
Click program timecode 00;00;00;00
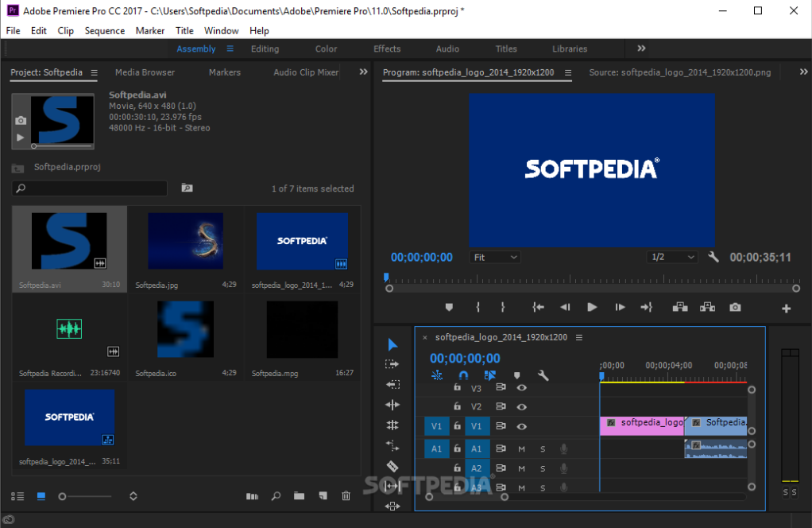click(x=422, y=257)
